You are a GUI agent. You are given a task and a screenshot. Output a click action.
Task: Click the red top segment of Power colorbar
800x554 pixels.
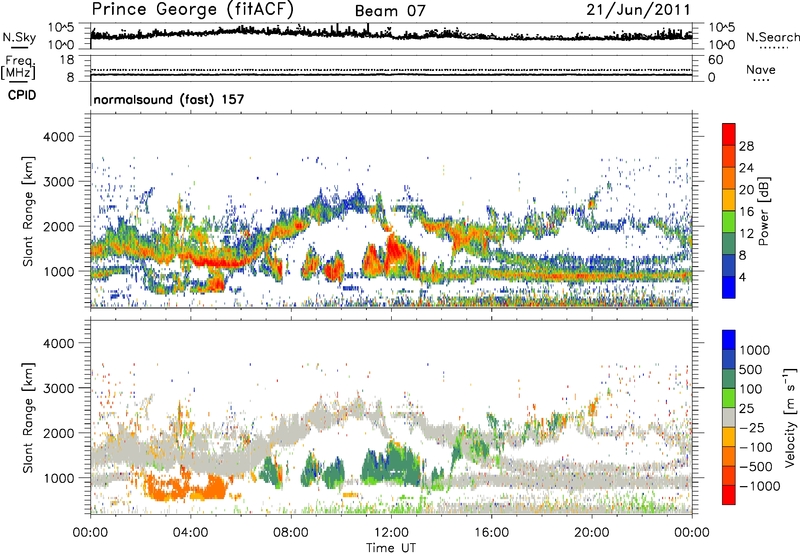[729, 135]
